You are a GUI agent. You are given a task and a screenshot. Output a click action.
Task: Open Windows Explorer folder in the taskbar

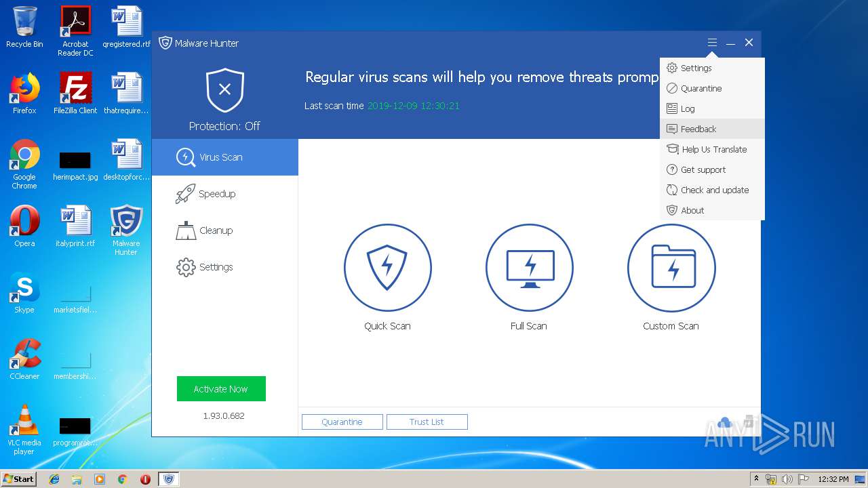[x=77, y=479]
